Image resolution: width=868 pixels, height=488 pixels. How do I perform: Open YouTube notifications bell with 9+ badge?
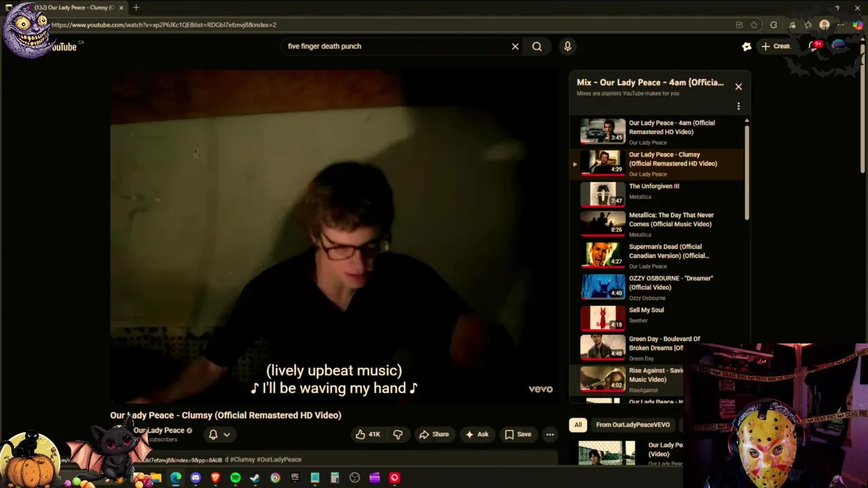click(x=814, y=46)
